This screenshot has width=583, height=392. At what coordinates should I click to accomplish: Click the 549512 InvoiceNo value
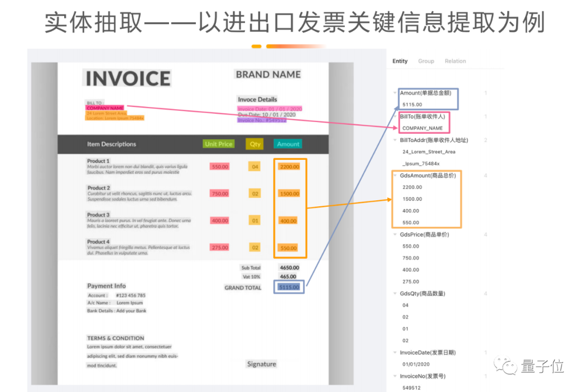click(411, 388)
